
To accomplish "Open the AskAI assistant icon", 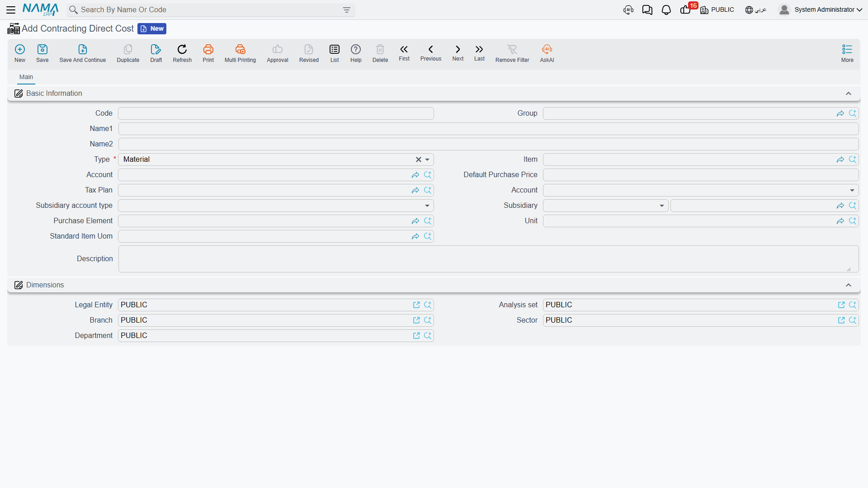I will point(547,53).
